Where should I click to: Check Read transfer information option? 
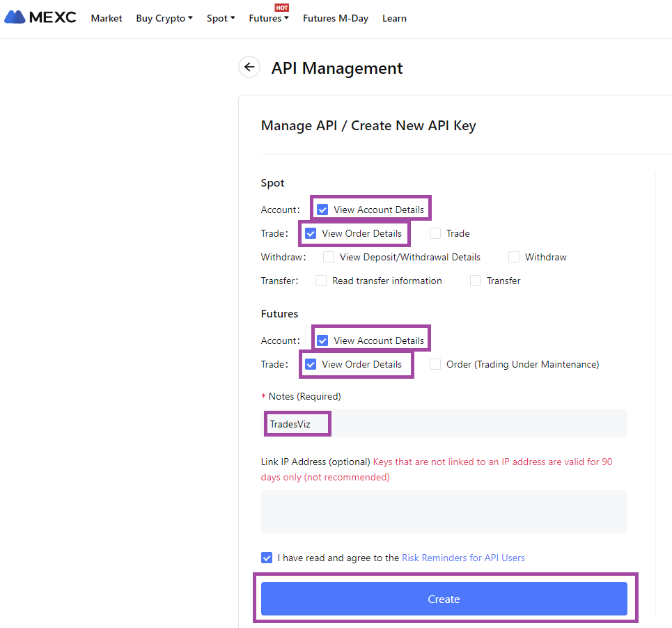pos(320,281)
